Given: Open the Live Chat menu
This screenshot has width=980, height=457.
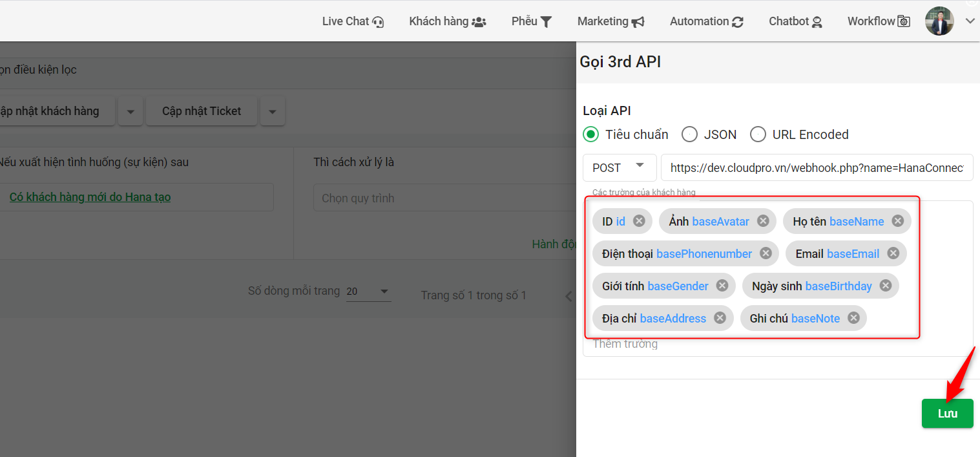Looking at the screenshot, I should coord(353,21).
